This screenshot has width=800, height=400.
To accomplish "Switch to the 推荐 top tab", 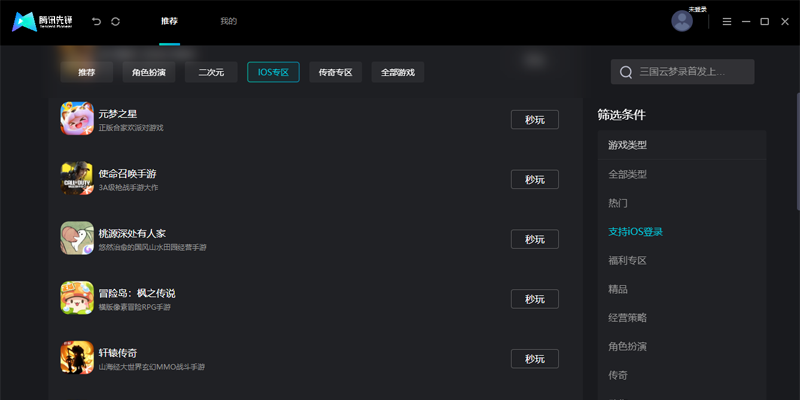I will pos(169,21).
